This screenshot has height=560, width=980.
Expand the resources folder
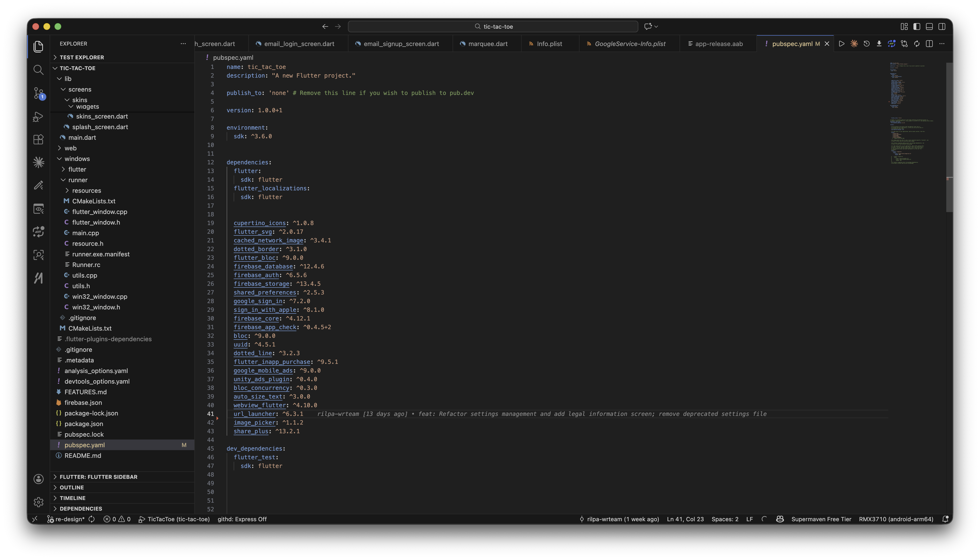122,190
